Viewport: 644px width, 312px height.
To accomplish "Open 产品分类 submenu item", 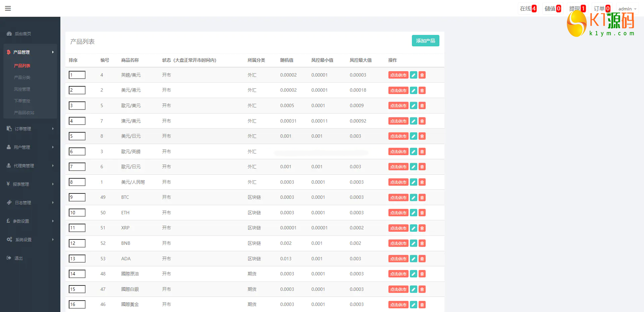I will [22, 78].
